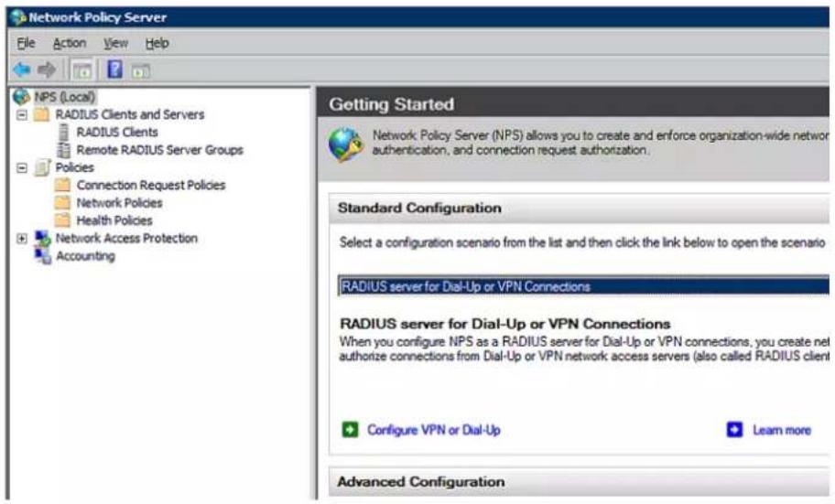Click the Network Access Protection icon
Image resolution: width=835 pixels, height=504 pixels.
[43, 239]
